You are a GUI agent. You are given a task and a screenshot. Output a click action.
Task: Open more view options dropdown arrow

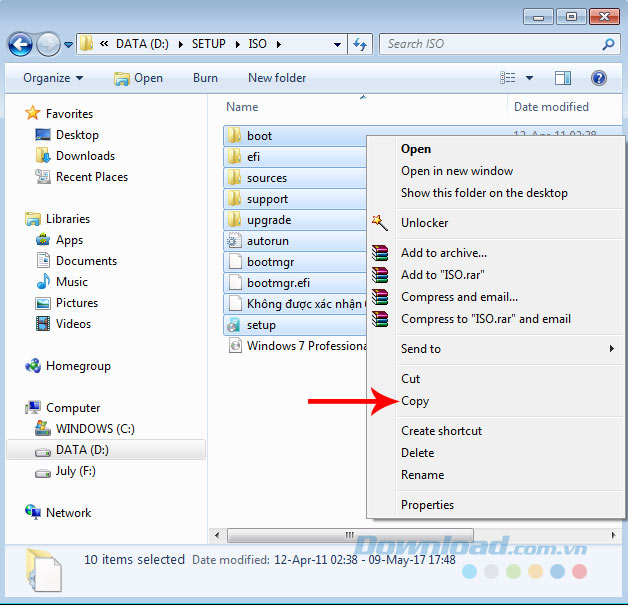(529, 78)
